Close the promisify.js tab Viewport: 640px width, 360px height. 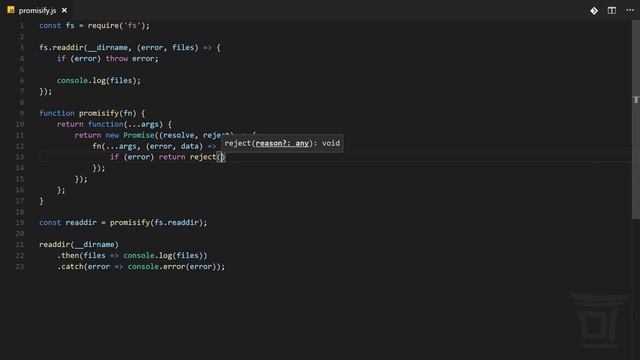[64, 10]
